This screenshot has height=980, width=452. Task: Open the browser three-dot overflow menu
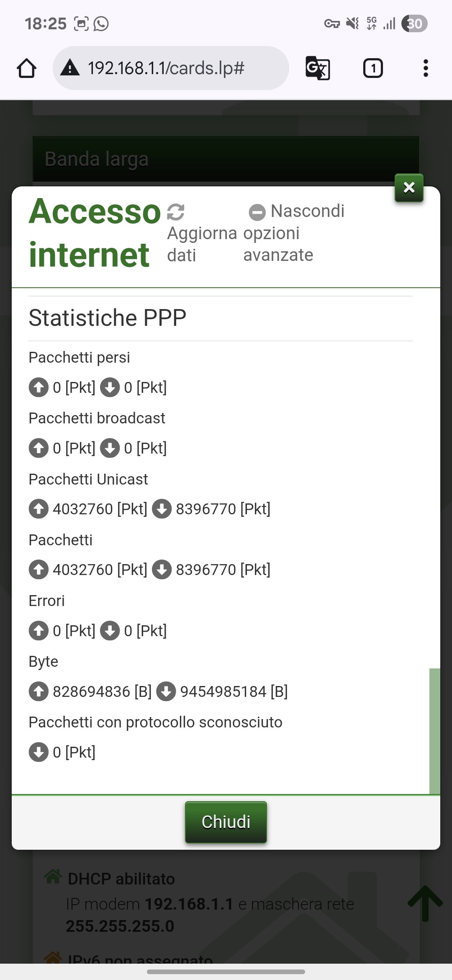click(x=426, y=68)
